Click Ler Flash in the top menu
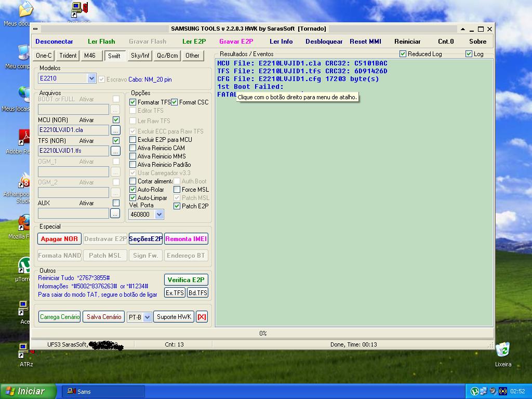 [101, 42]
